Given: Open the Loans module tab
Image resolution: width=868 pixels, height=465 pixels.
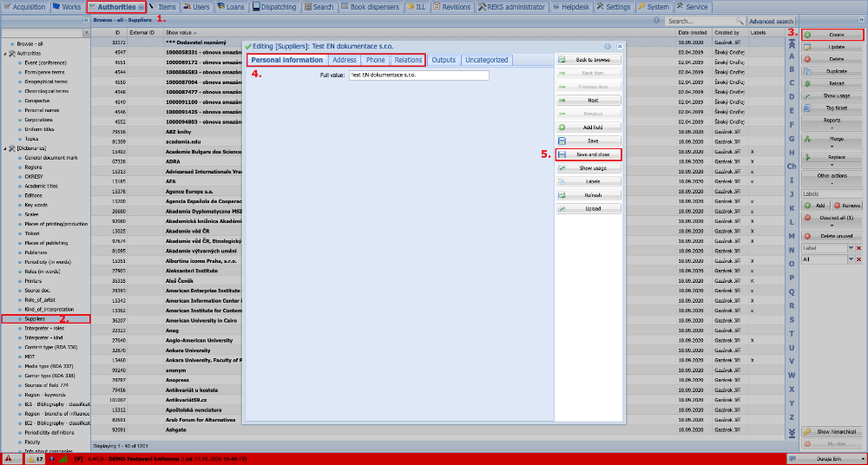Looking at the screenshot, I should 230,7.
